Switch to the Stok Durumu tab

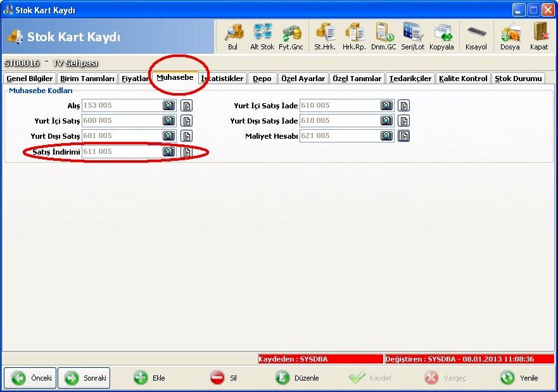pyautogui.click(x=518, y=79)
